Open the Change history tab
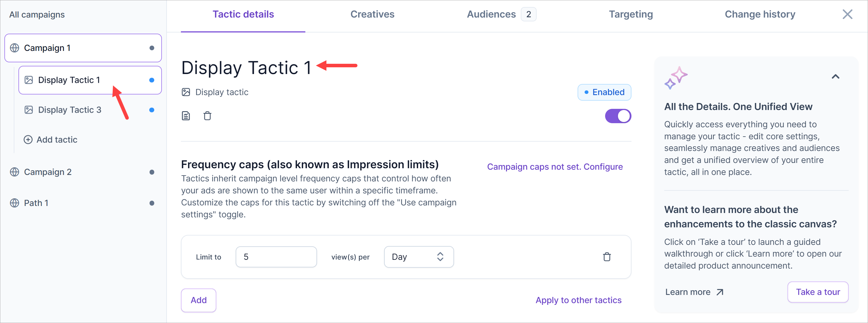The height and width of the screenshot is (323, 868). [x=759, y=15]
